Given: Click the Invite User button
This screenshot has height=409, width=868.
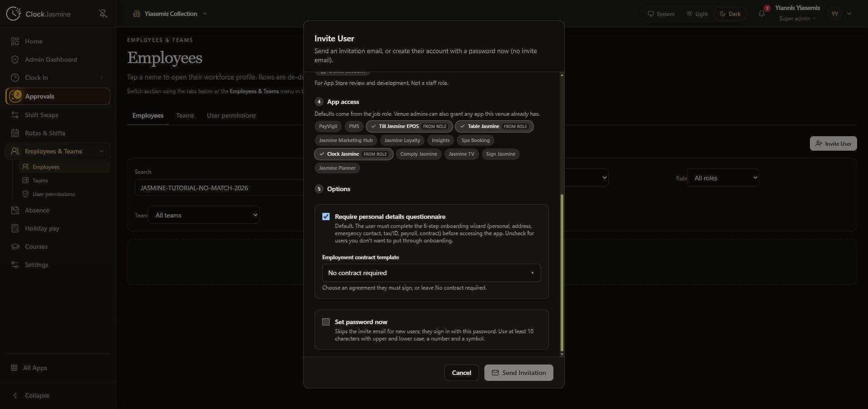Looking at the screenshot, I should tap(833, 143).
